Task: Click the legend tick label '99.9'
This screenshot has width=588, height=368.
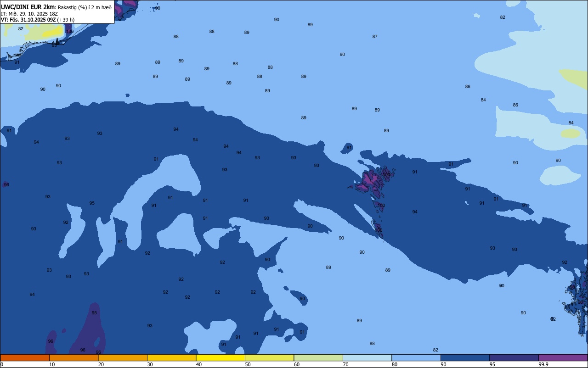Action: [543, 364]
